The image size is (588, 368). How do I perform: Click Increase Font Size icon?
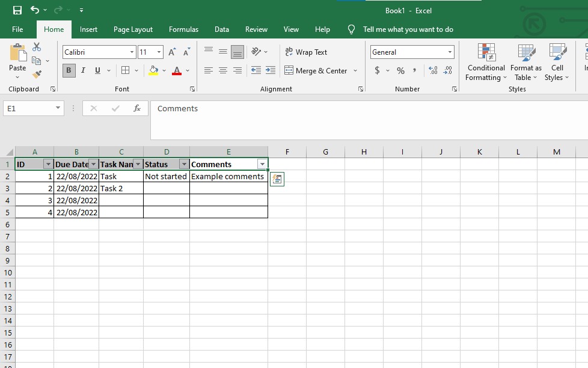click(x=172, y=52)
